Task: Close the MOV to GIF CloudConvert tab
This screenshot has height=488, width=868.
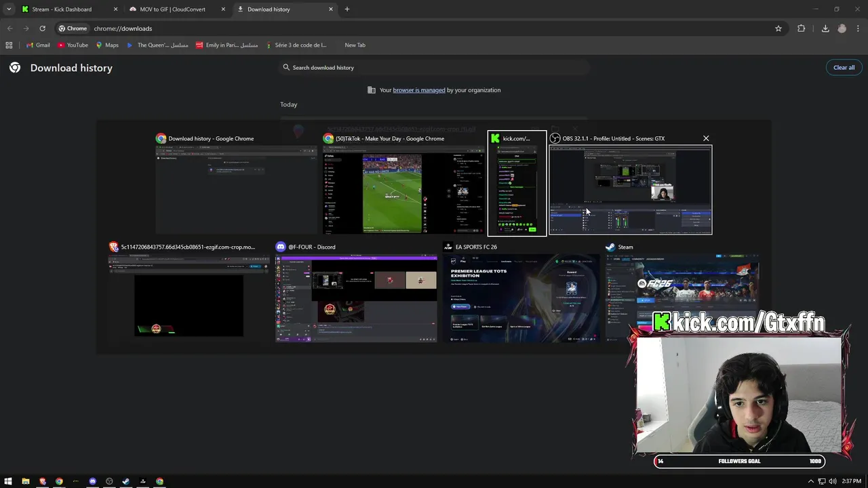Action: coord(223,9)
